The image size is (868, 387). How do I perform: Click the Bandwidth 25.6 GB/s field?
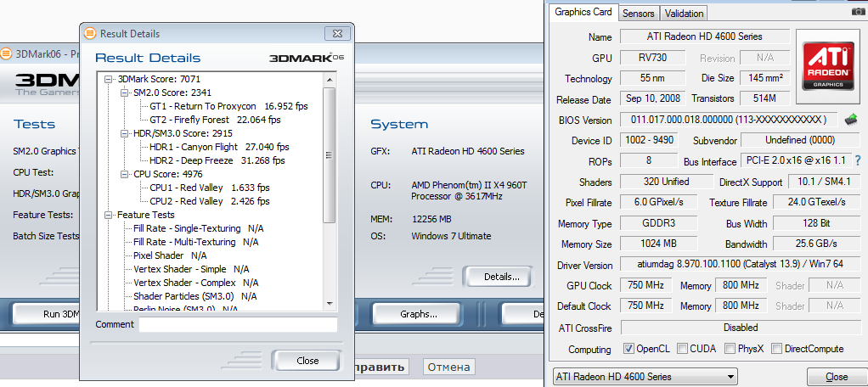pos(816,244)
